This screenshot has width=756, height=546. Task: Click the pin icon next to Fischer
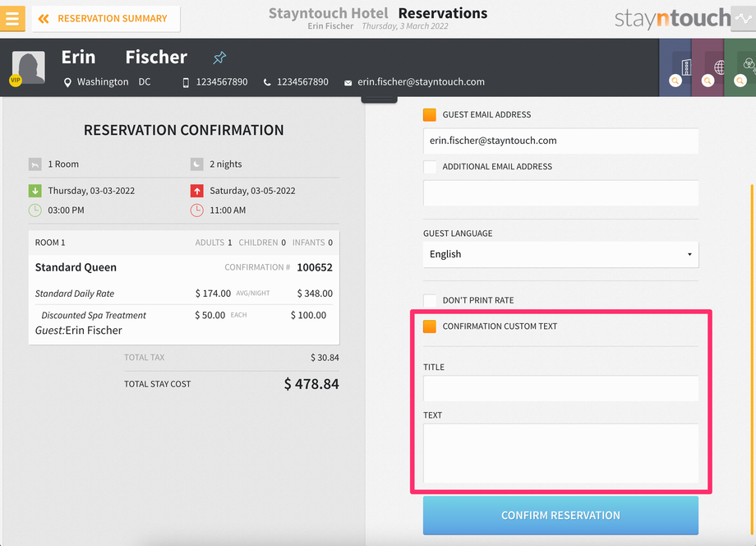(x=219, y=58)
